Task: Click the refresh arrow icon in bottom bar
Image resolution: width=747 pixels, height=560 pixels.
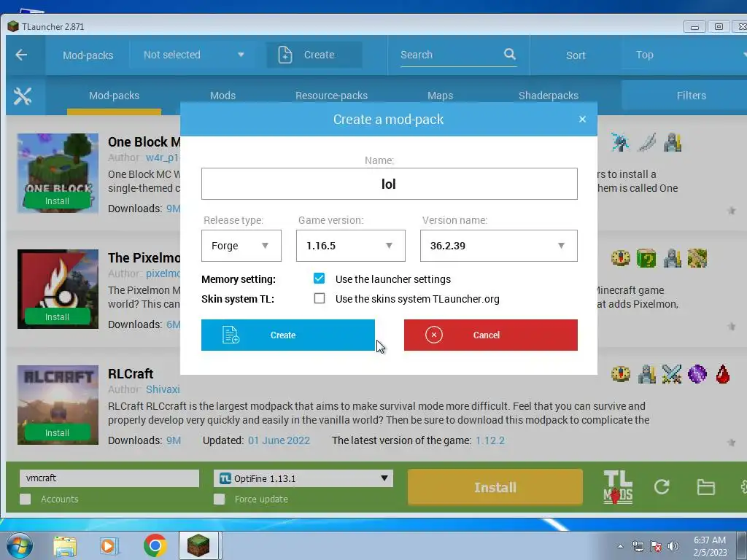Action: [662, 487]
